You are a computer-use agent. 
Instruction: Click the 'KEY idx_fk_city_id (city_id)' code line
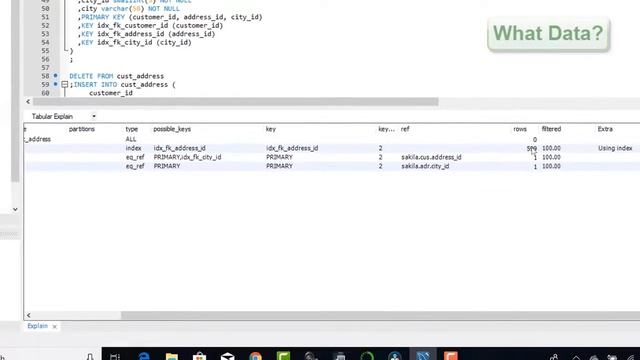135,42
